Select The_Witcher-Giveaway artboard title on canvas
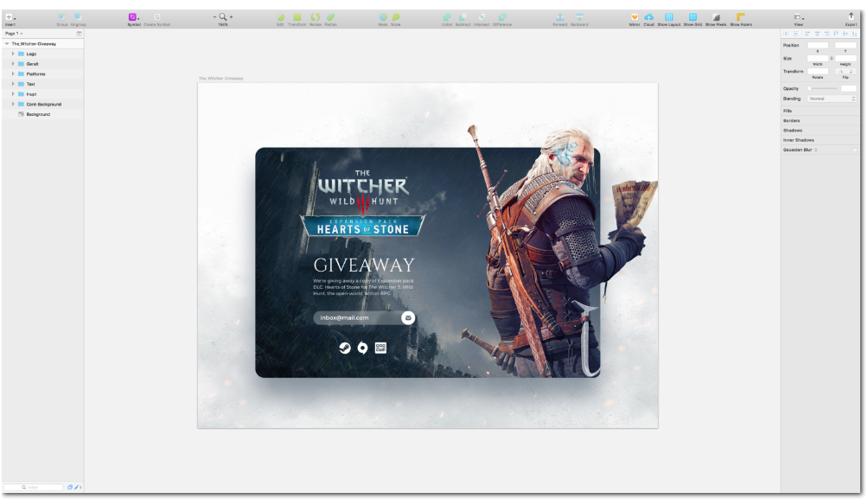 (220, 79)
